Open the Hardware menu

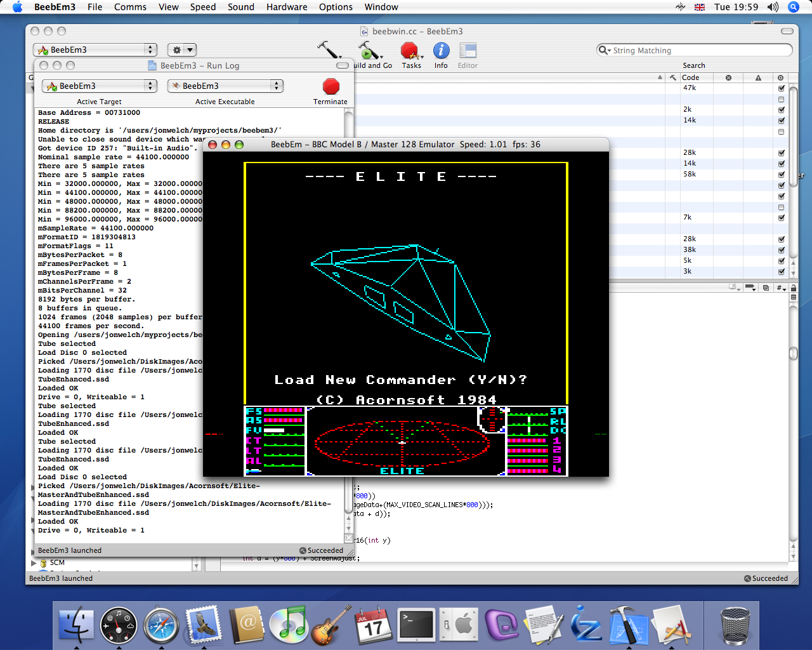tap(286, 7)
